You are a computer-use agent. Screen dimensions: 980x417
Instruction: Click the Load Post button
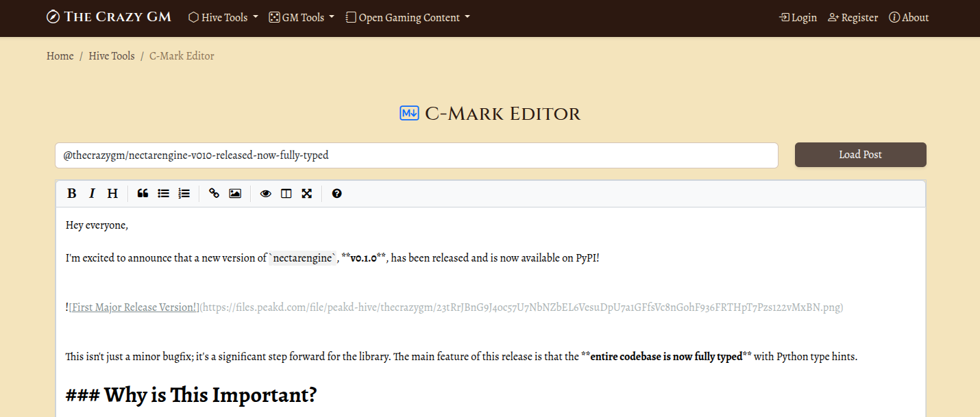pos(861,155)
